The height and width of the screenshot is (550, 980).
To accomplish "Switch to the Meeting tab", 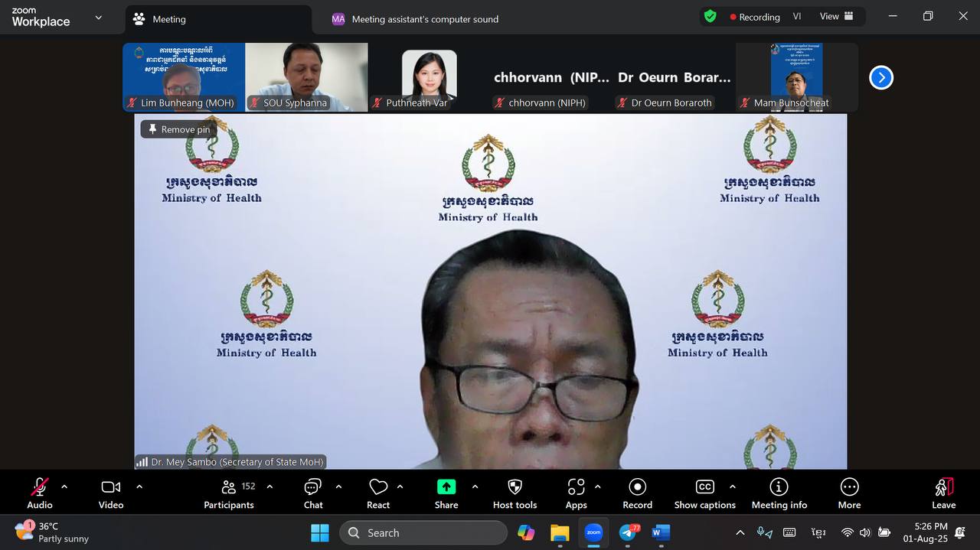I will [218, 19].
